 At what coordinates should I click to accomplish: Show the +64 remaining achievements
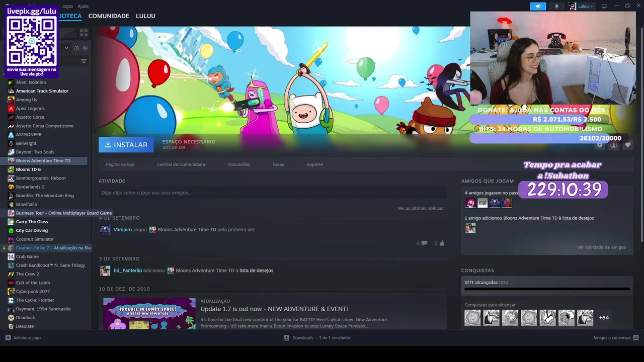point(604,318)
